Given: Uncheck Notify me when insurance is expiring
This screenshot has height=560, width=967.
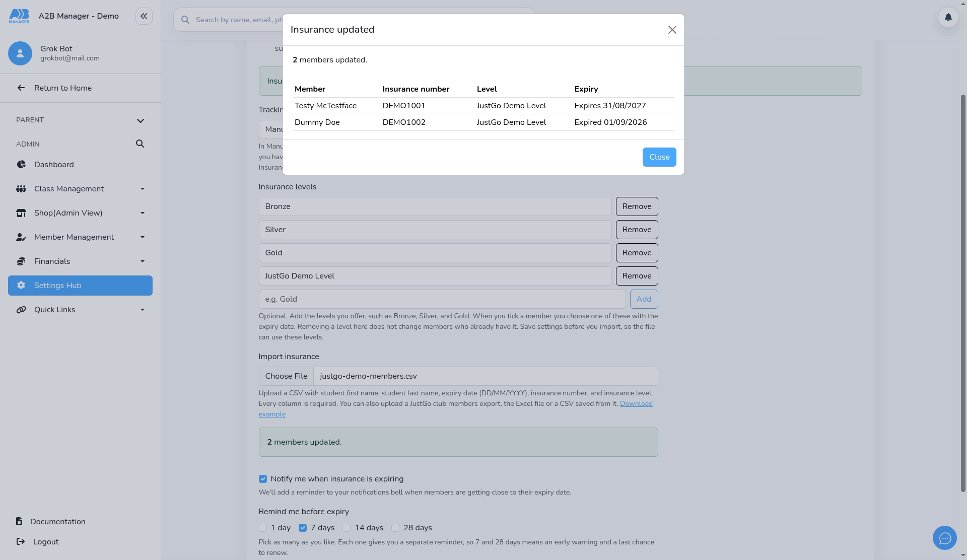Looking at the screenshot, I should click(262, 479).
